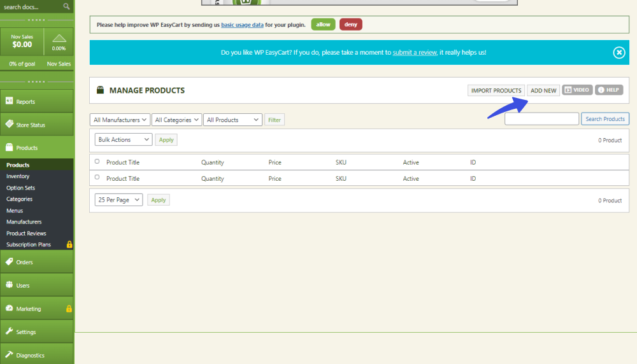The height and width of the screenshot is (364, 637).
Task: Tick the footer row Product Title checkbox
Action: 97,177
